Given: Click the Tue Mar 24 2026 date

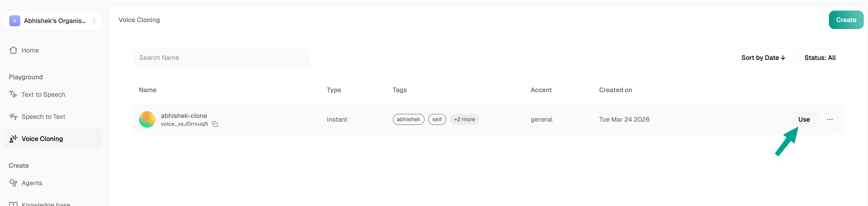Looking at the screenshot, I should [x=624, y=119].
